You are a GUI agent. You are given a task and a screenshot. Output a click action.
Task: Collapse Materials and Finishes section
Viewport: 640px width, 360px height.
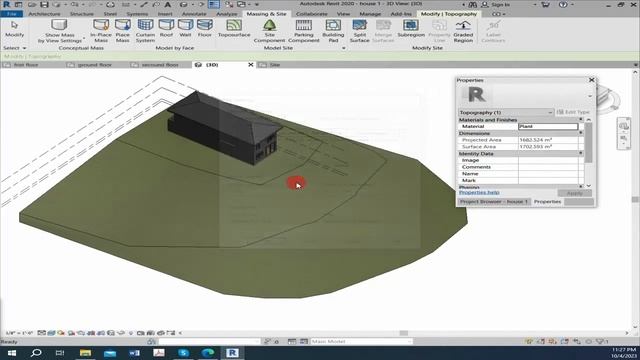coord(581,120)
